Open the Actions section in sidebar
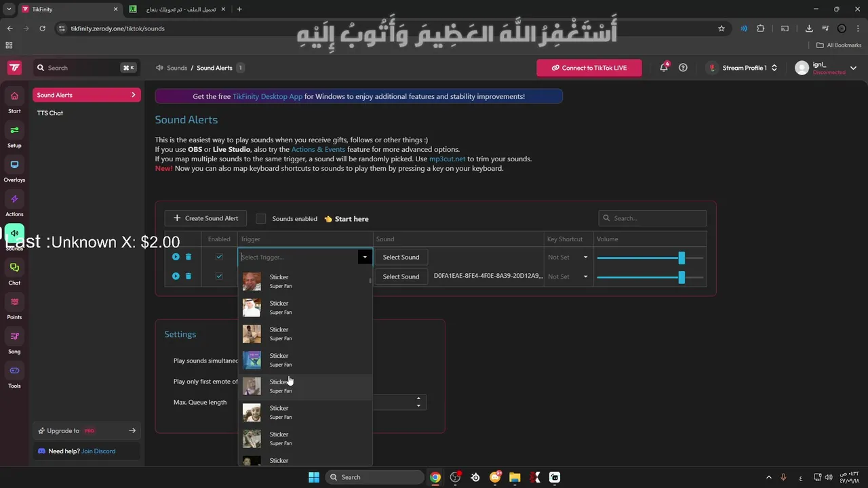This screenshot has width=868, height=488. click(14, 205)
